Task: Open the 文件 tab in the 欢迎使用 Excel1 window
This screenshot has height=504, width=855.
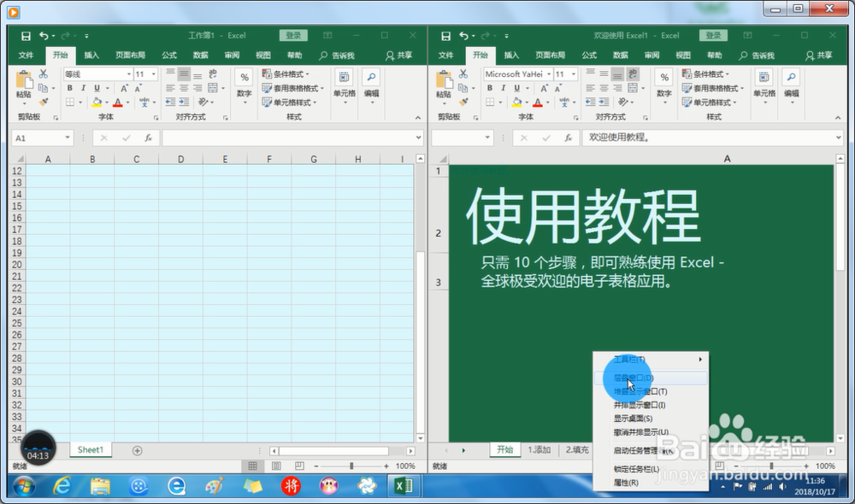Action: 445,55
